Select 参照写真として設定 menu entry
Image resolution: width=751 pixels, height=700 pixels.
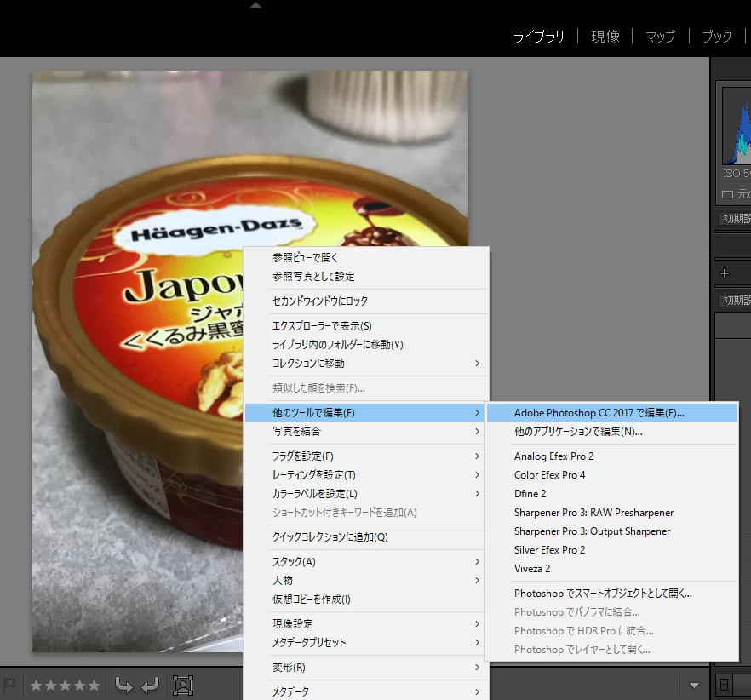coord(366,276)
